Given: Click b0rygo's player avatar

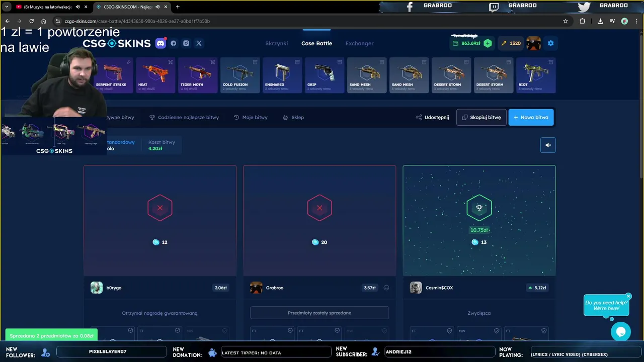Looking at the screenshot, I should point(97,288).
